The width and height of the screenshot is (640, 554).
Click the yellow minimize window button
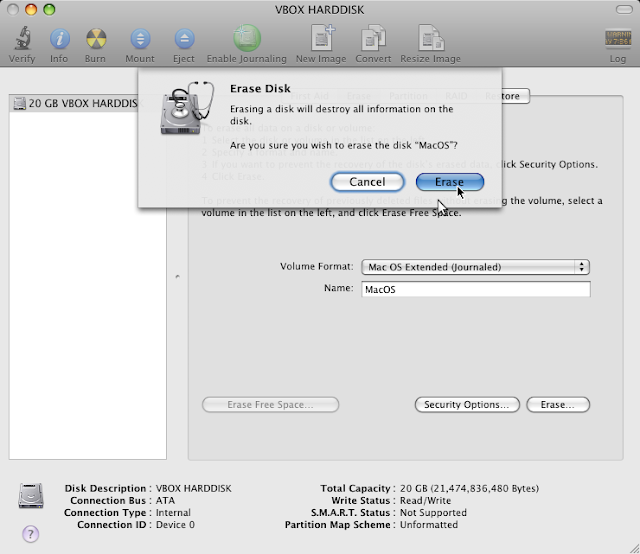coord(31,9)
